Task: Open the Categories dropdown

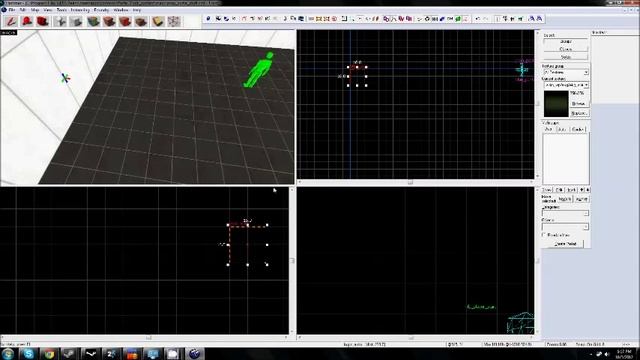Action: coord(565,213)
